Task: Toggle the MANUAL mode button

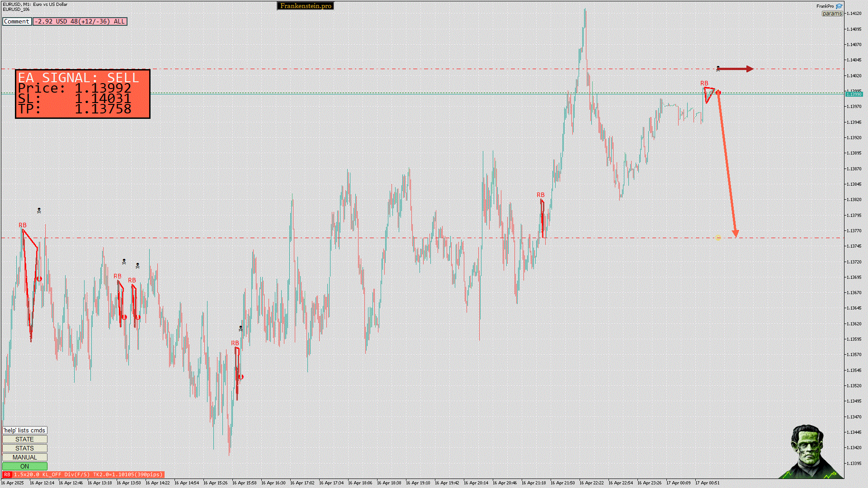Action: (x=24, y=457)
